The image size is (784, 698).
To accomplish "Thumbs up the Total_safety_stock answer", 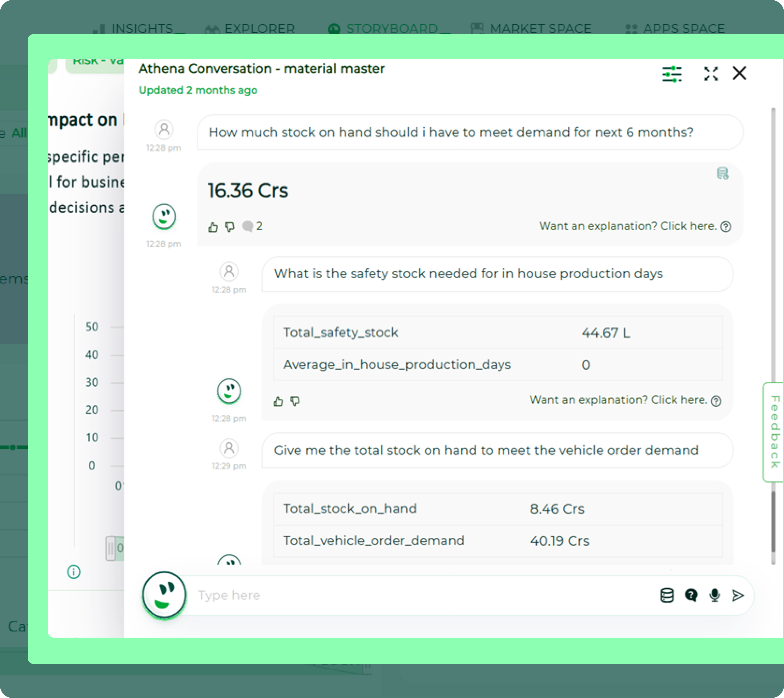I will coord(278,401).
